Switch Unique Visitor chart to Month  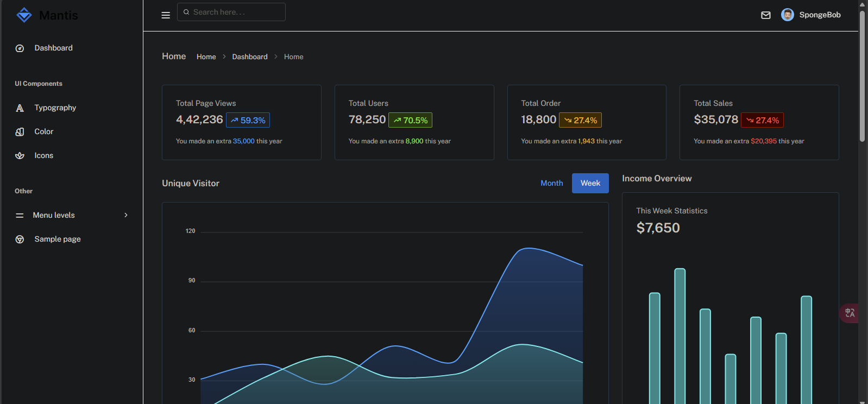(551, 184)
